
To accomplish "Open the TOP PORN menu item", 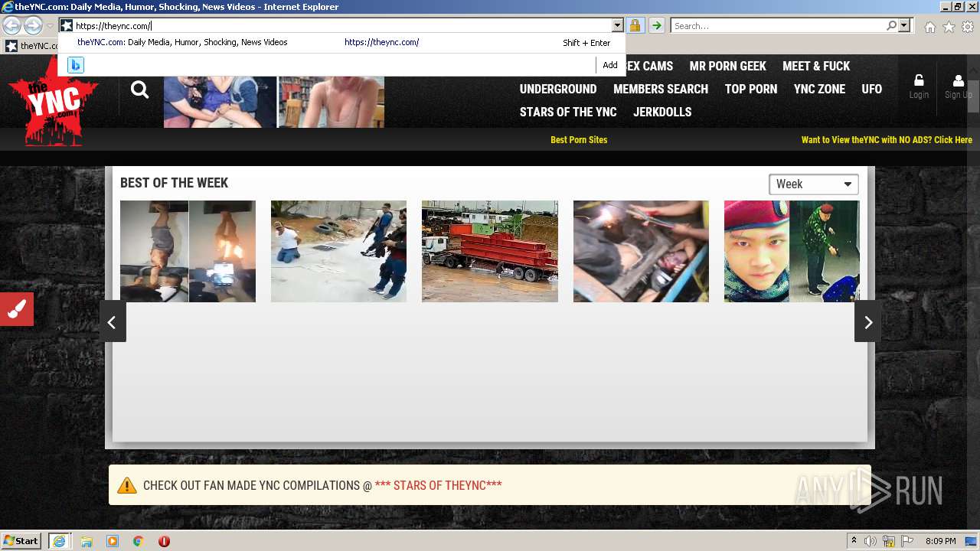I will (751, 89).
